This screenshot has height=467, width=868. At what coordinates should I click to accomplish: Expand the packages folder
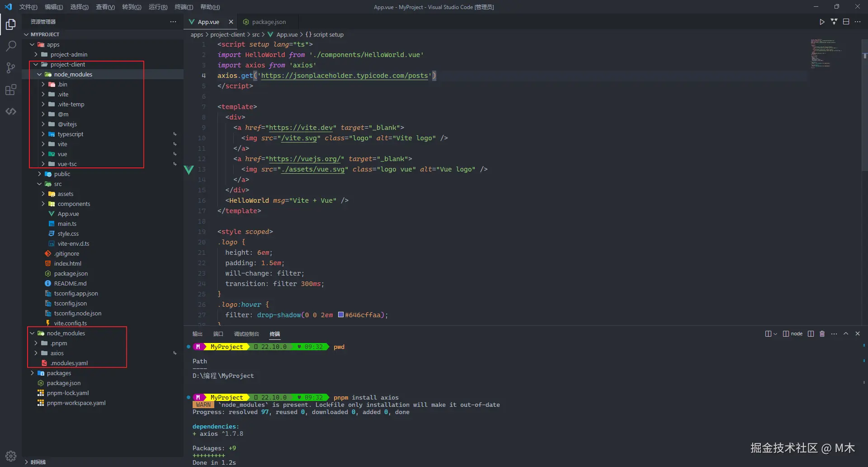[32, 373]
